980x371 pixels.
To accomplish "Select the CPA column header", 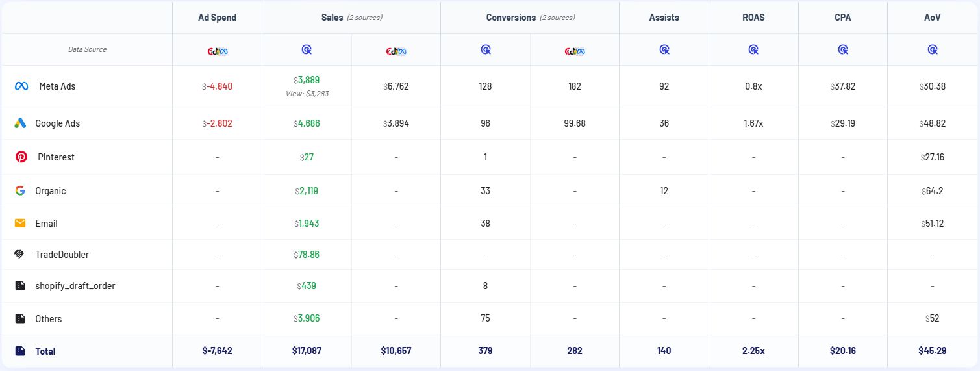I will 842,18.
